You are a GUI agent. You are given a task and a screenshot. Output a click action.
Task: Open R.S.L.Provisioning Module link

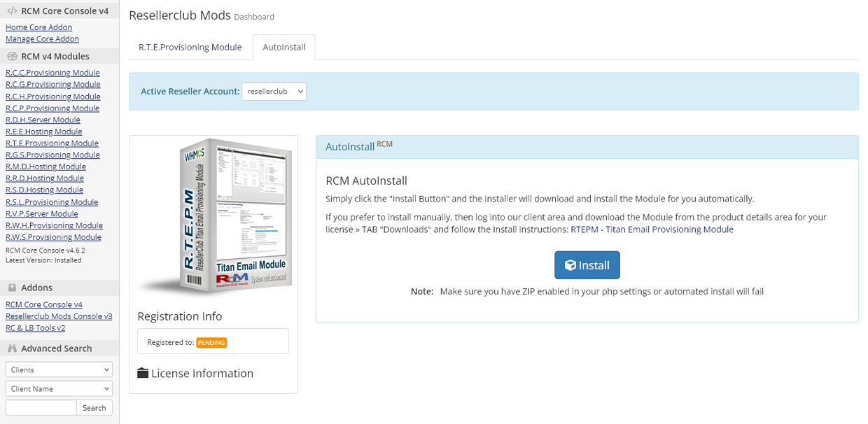point(52,202)
